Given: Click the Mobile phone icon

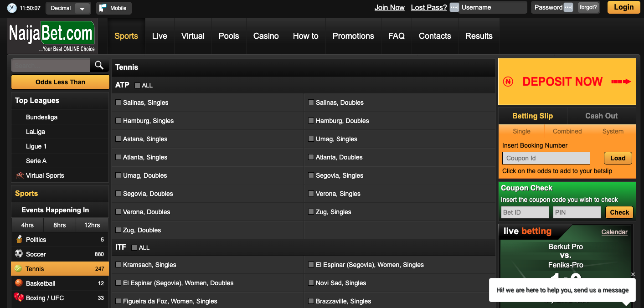Looking at the screenshot, I should tap(103, 8).
